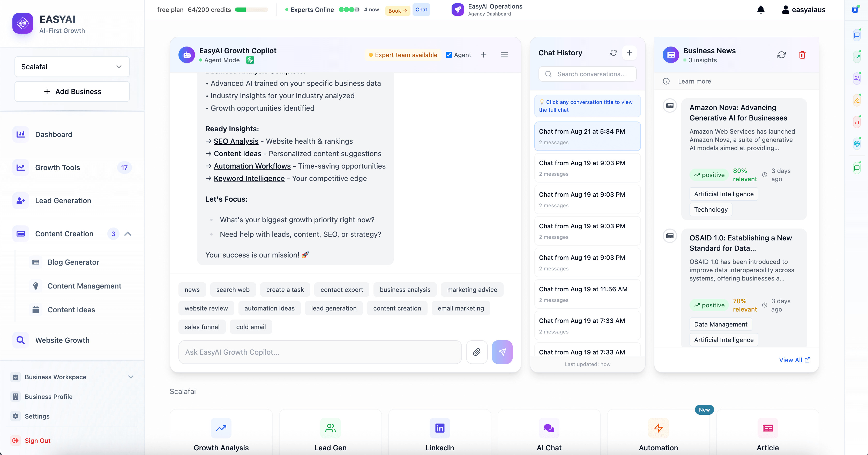Select the 'email marketing' suggestion chip
The image size is (868, 455).
click(461, 308)
